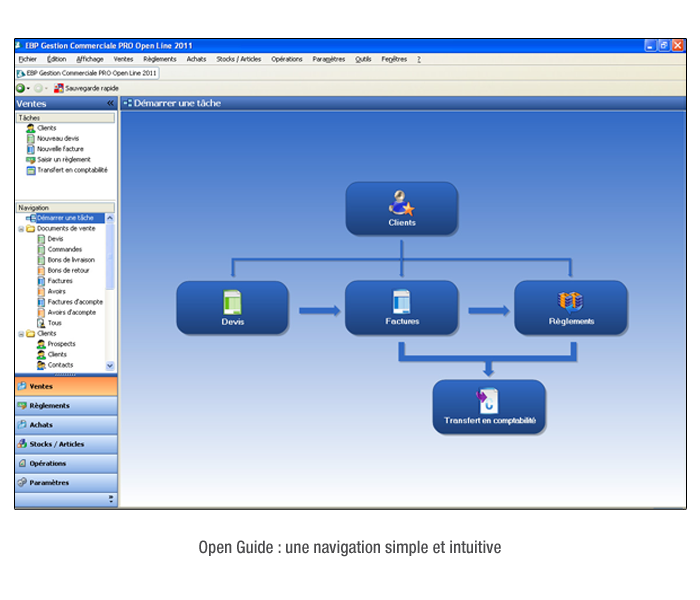Screen dimensions: 700x600
Task: Collapse the Documents de vente tree folder
Action: pyautogui.click(x=21, y=228)
